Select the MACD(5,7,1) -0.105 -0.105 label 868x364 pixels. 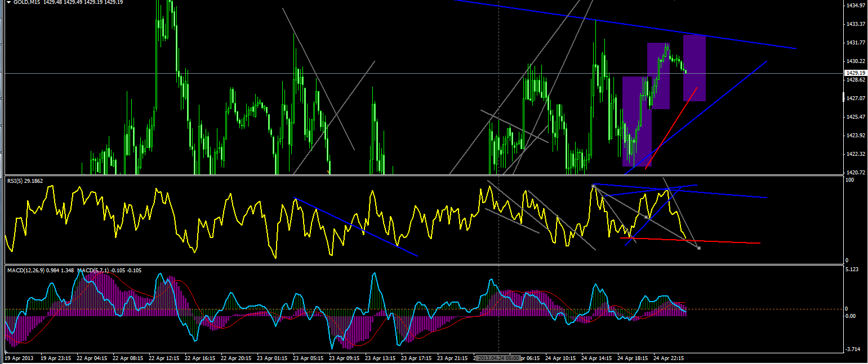(x=109, y=271)
